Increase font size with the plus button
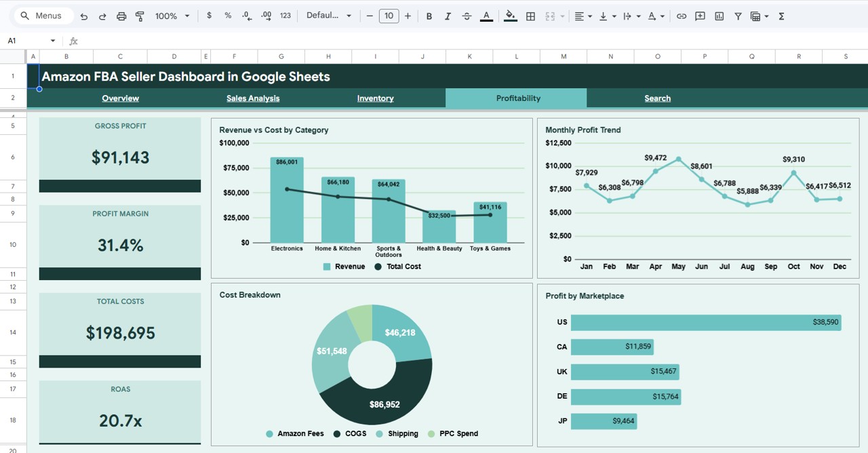The width and height of the screenshot is (868, 453). pos(408,16)
